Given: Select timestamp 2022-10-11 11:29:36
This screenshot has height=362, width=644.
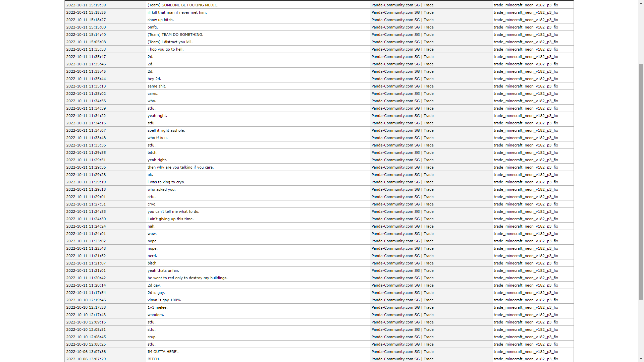Looking at the screenshot, I should tap(86, 167).
